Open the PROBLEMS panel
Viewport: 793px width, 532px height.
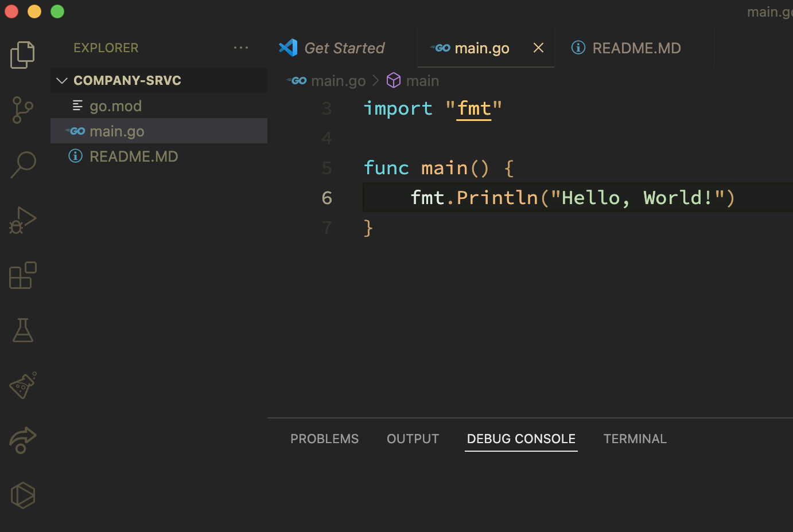point(324,439)
